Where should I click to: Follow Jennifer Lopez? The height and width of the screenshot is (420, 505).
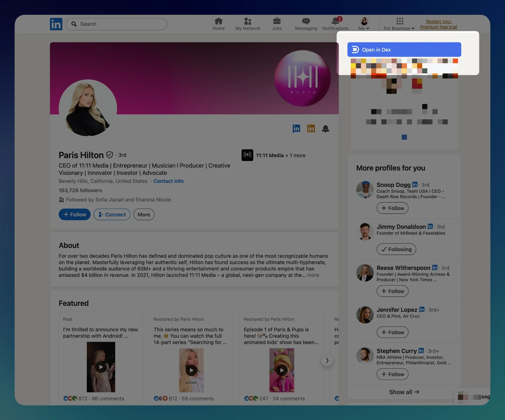[x=392, y=332]
